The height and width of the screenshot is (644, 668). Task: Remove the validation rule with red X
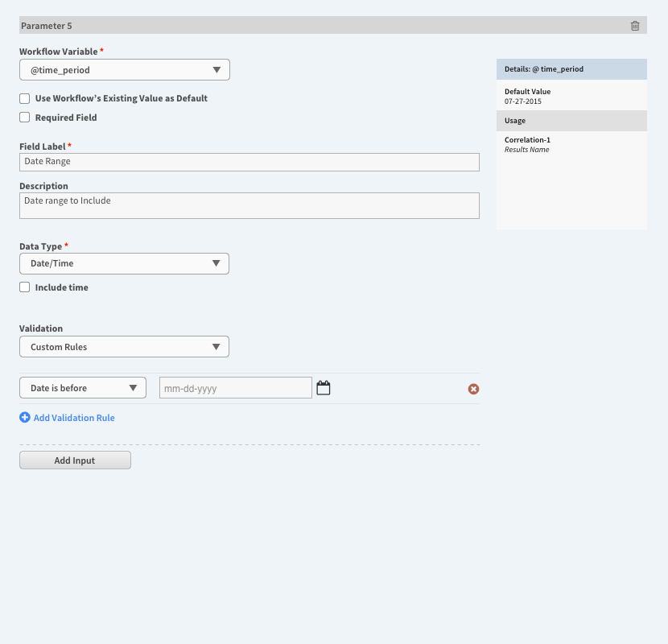473,389
